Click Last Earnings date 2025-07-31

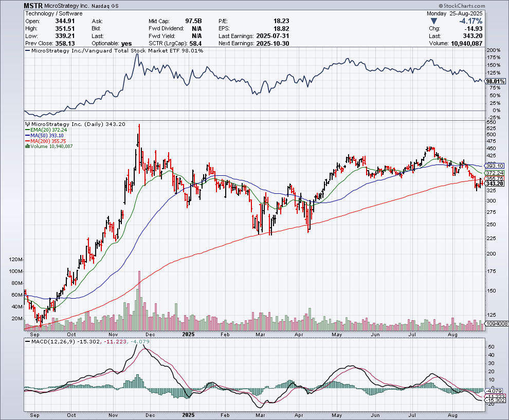click(272, 36)
